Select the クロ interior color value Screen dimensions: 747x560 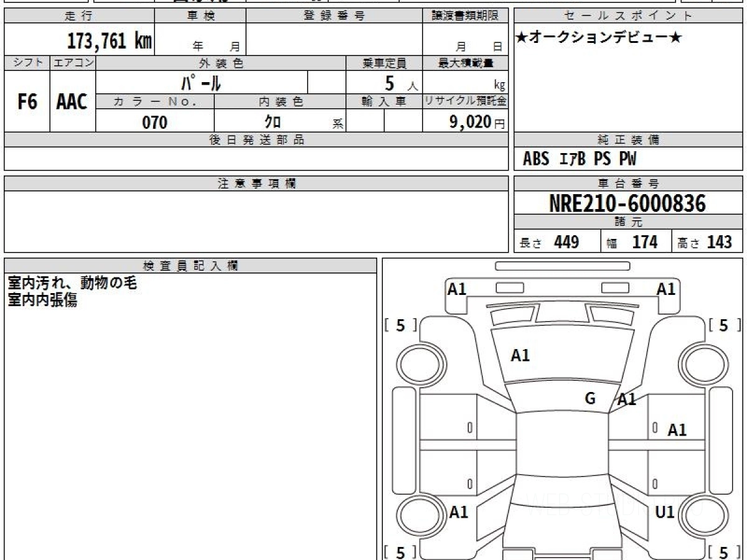coord(273,121)
